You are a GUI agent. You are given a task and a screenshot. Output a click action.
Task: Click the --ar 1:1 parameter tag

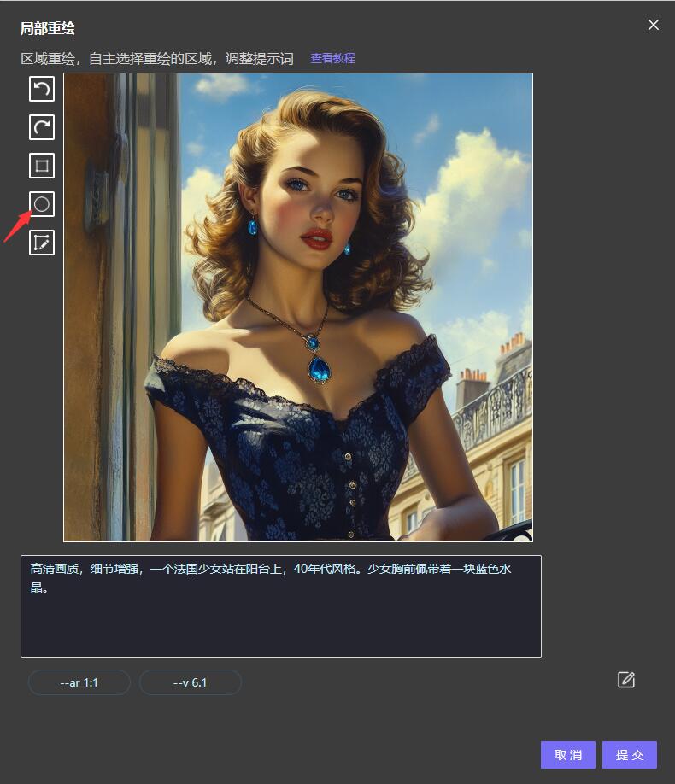click(x=79, y=682)
